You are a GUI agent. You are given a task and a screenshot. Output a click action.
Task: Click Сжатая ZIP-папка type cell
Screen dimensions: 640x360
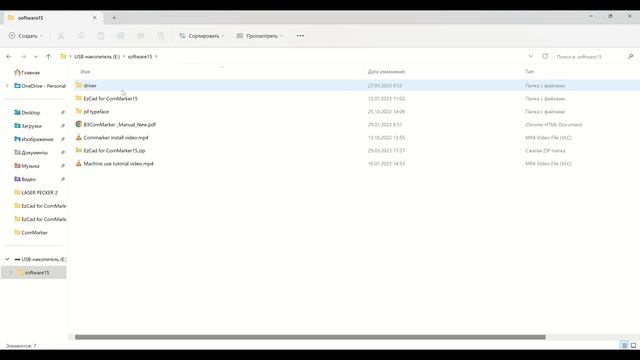(545, 151)
